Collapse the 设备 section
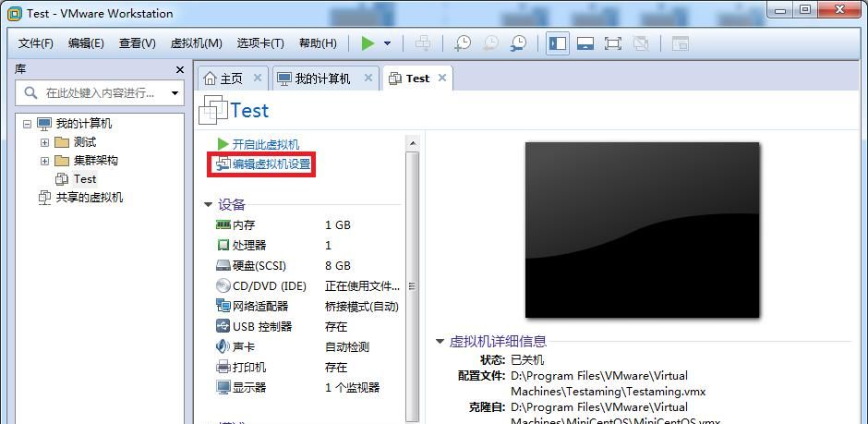 point(208,205)
